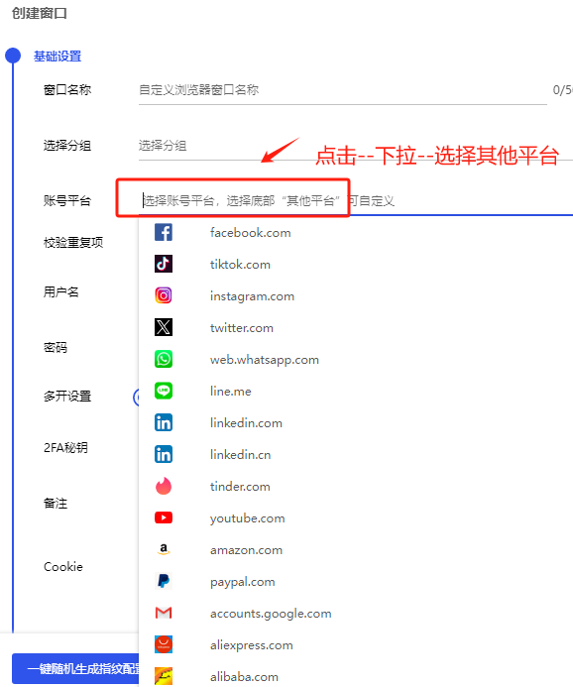Click the 用户名 label

tap(61, 292)
